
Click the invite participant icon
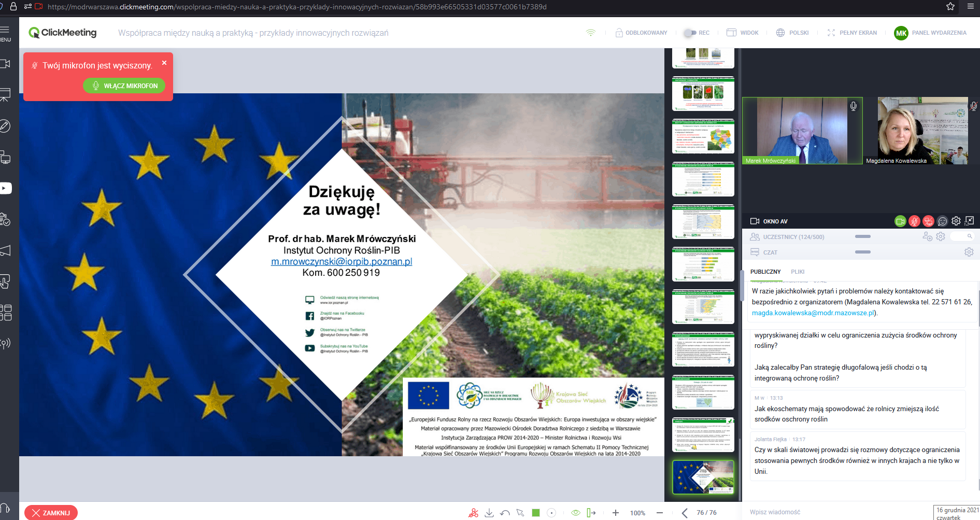[927, 236]
